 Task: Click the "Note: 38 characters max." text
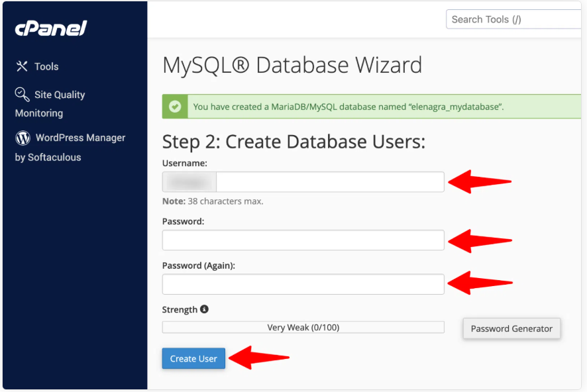click(x=213, y=201)
